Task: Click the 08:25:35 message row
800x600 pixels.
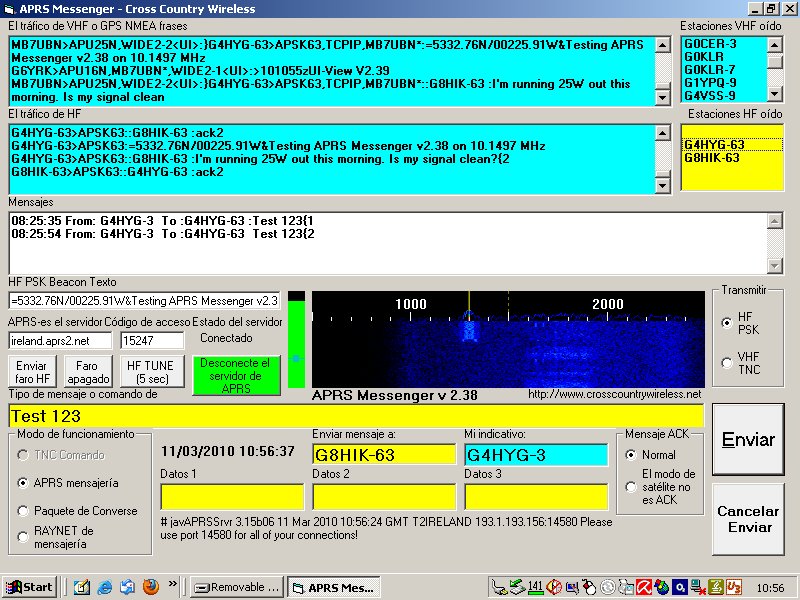Action: (162, 221)
